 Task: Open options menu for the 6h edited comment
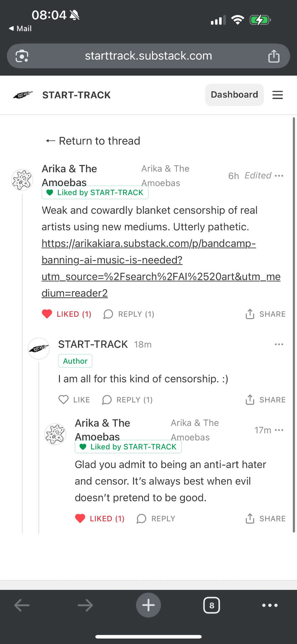(279, 176)
